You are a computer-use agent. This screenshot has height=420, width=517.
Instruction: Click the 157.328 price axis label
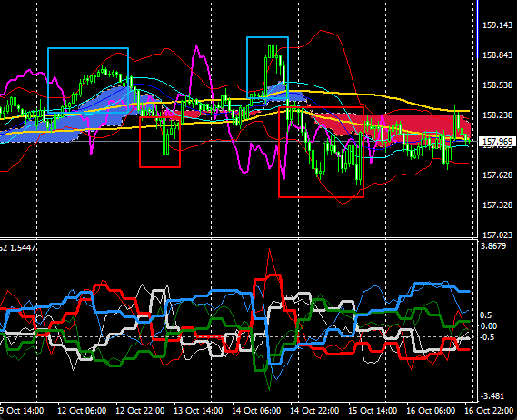click(497, 205)
